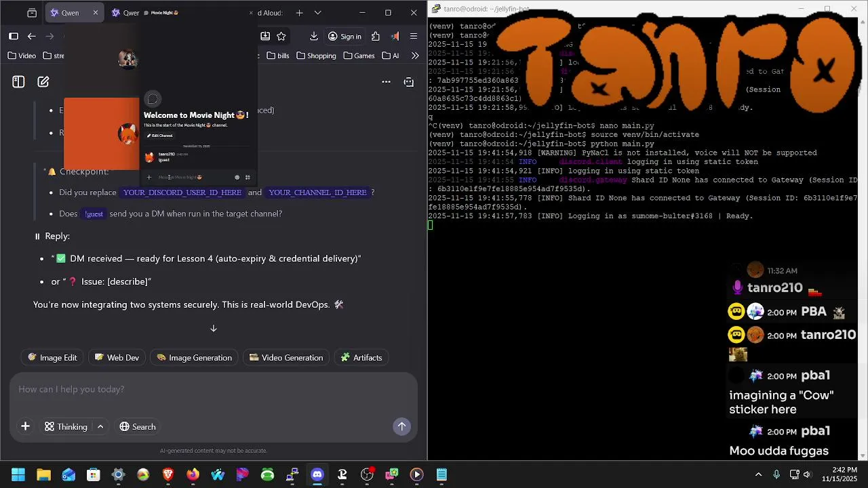This screenshot has height=488, width=868.
Task: Open the browser extensions puzzle icon
Action: (376, 36)
